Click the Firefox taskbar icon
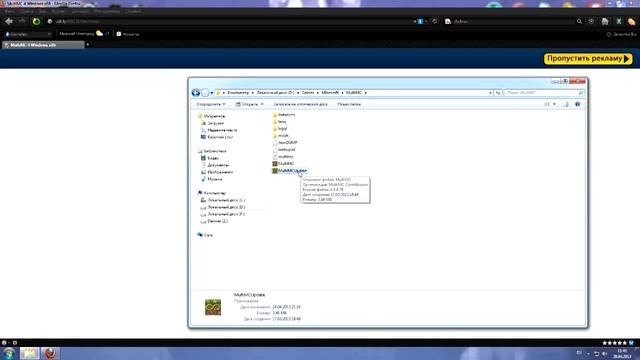Viewport: 640px width, 360px height. [x=50, y=353]
